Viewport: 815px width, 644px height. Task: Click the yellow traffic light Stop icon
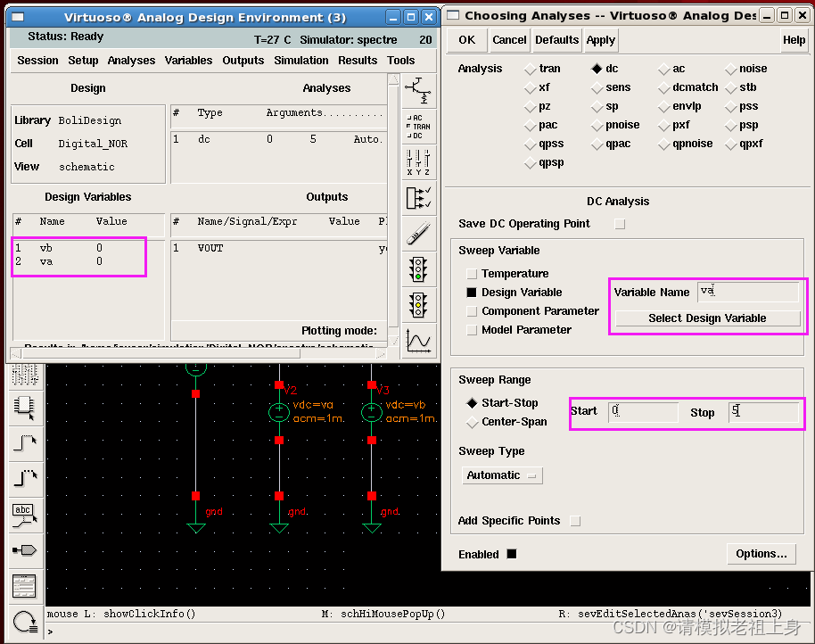click(418, 306)
